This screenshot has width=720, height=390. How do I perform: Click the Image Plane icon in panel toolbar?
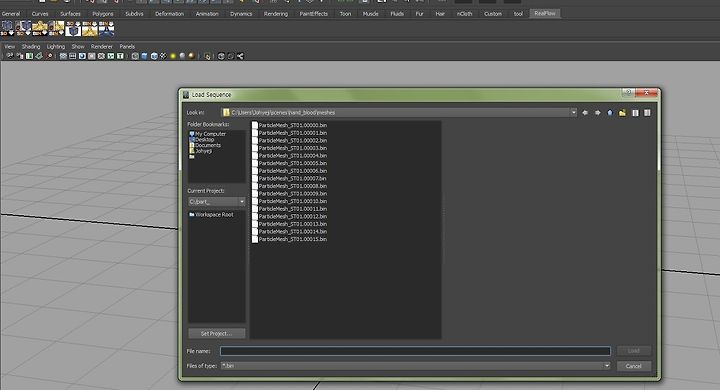39,56
